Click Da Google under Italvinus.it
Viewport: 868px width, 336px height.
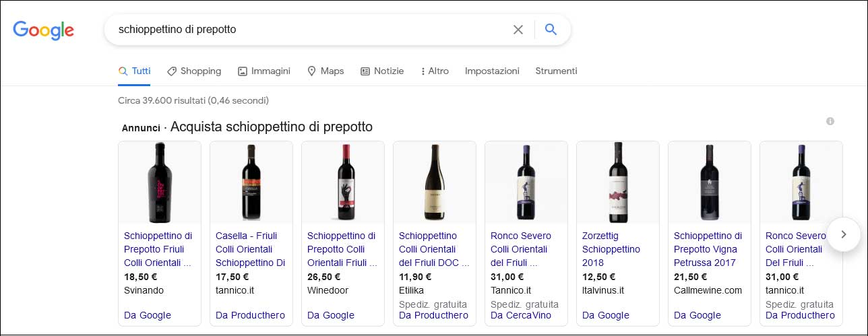point(606,315)
